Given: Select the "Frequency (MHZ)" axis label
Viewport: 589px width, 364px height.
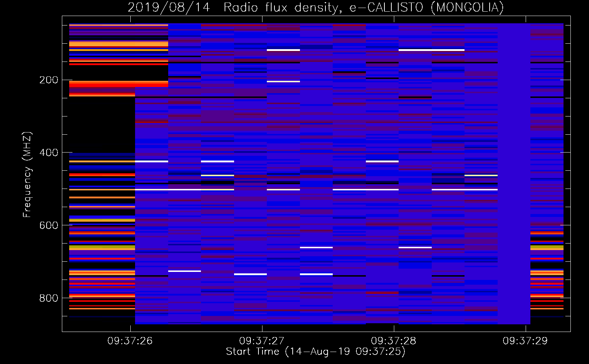Looking at the screenshot, I should 27,175.
